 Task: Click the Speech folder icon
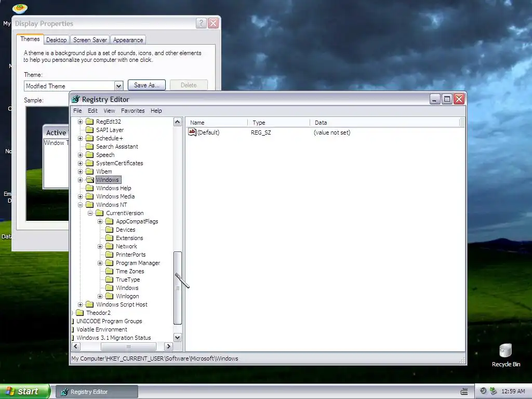tap(89, 155)
